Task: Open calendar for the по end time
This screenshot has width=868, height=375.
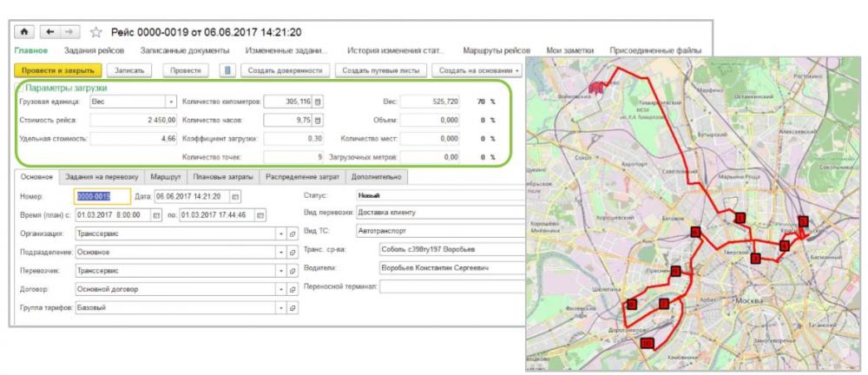Action: [260, 215]
